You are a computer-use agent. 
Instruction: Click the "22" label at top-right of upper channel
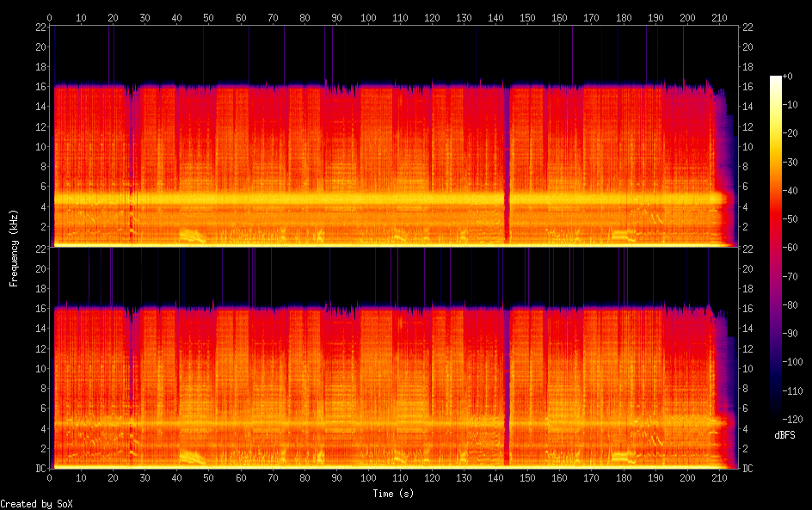[747, 28]
